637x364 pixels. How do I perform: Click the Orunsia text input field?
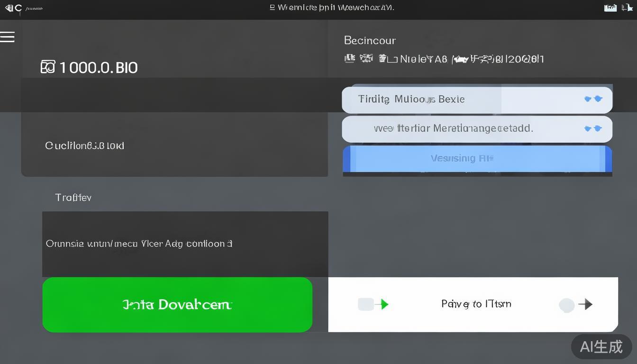pyautogui.click(x=185, y=244)
